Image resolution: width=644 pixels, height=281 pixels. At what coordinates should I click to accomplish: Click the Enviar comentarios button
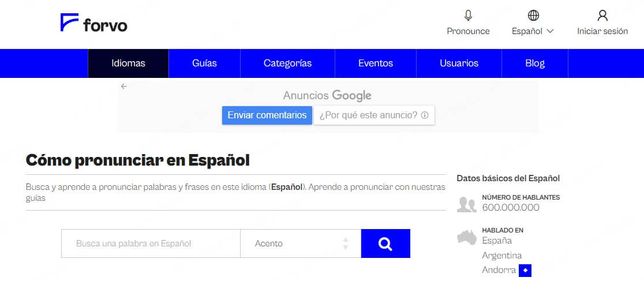(267, 115)
